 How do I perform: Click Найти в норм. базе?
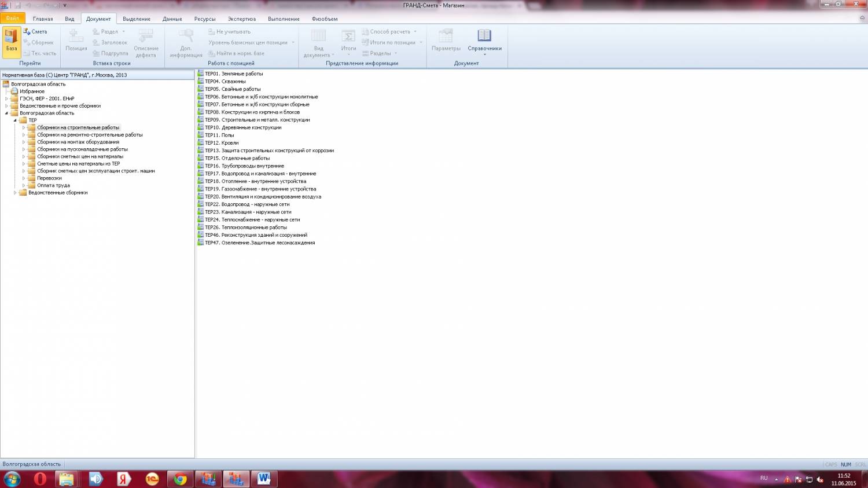236,53
